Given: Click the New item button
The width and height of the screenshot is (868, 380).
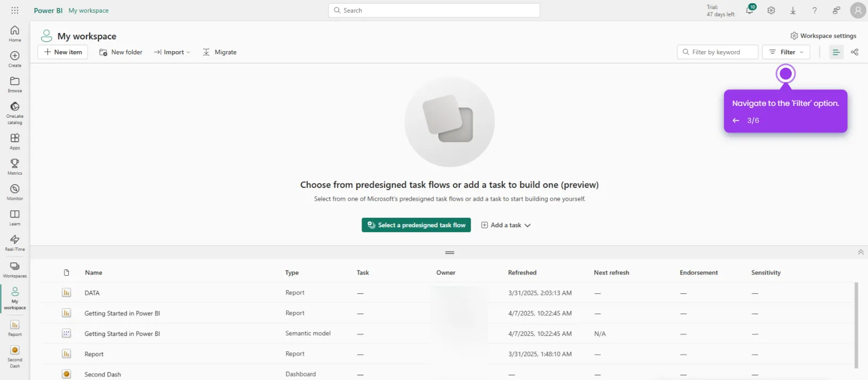Looking at the screenshot, I should click(63, 52).
